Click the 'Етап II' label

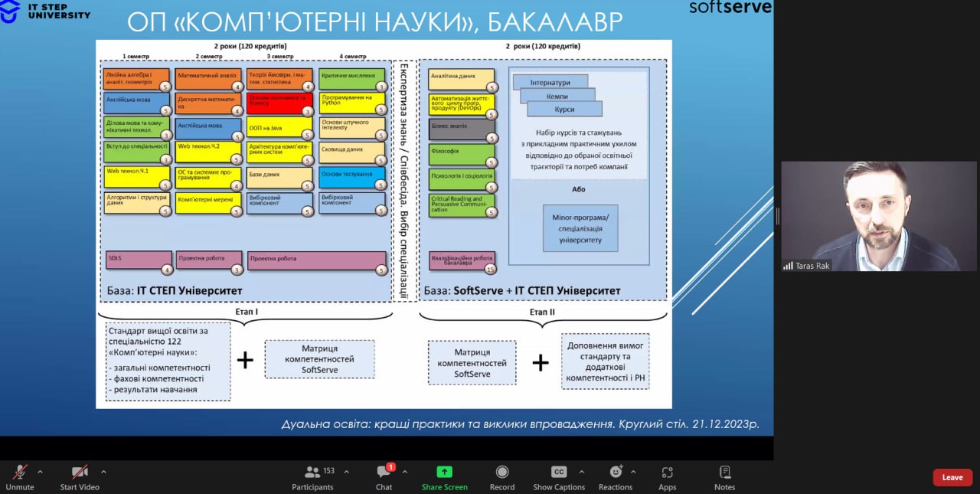542,312
